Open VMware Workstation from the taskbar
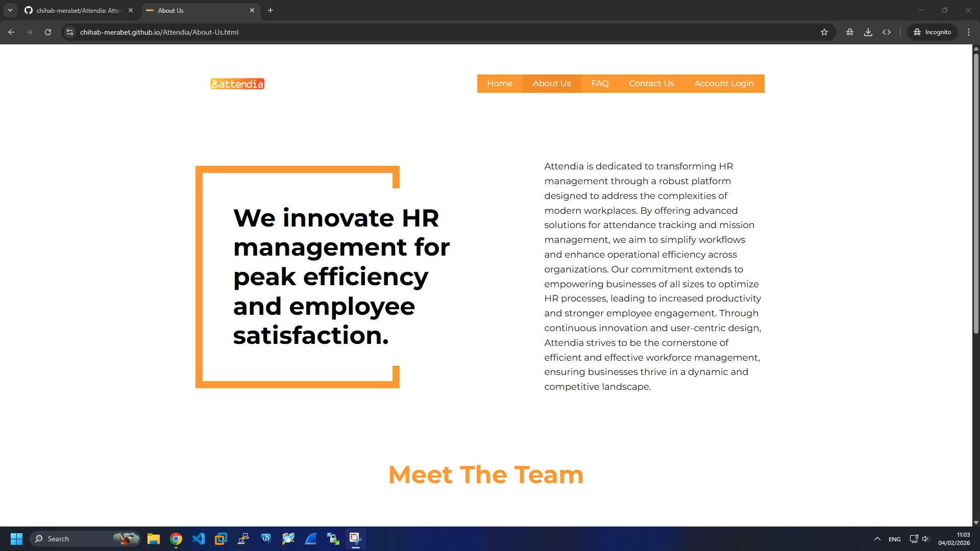Viewport: 980px width, 551px height. click(x=220, y=539)
